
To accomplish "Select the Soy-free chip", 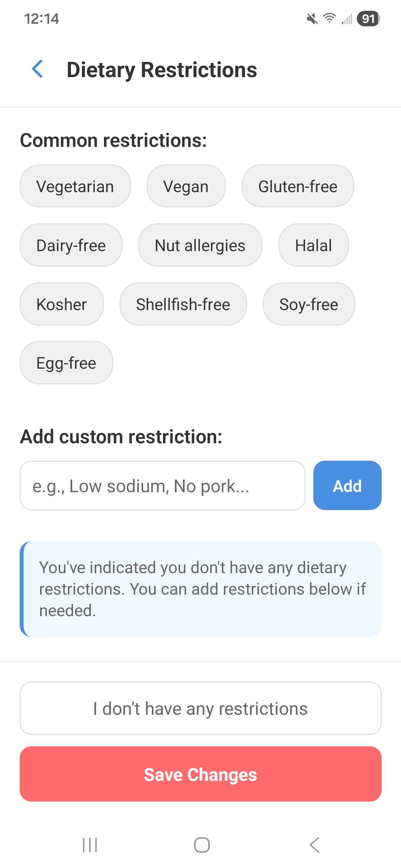I will point(309,304).
